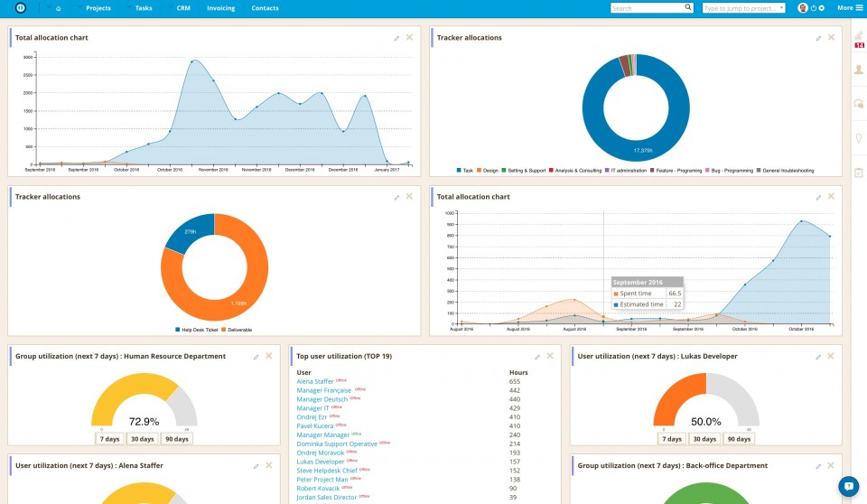
Task: Close the Total allocation chart with the September tooltip
Action: pyautogui.click(x=831, y=196)
